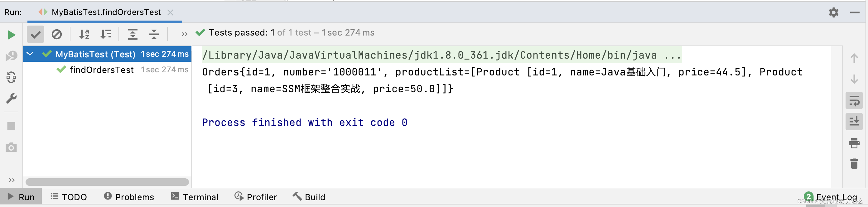Open Run panel settings gear

click(833, 12)
